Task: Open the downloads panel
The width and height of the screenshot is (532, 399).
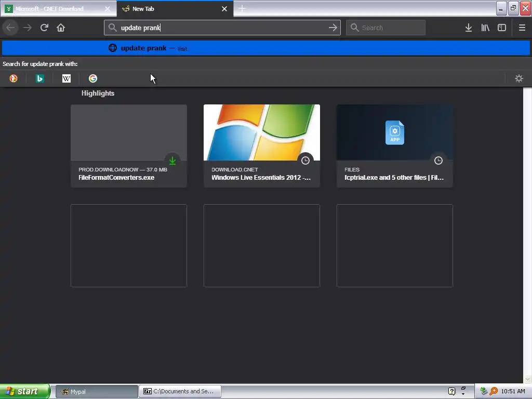Action: click(x=469, y=28)
